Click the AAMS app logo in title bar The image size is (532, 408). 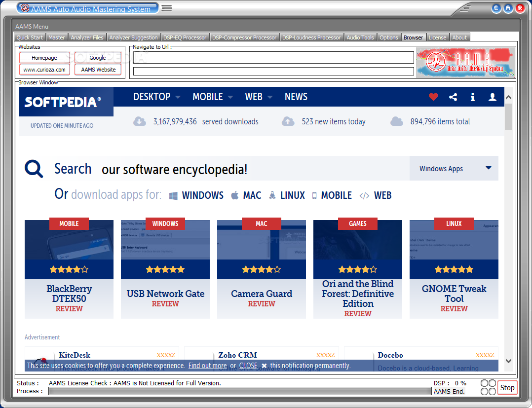25,8
